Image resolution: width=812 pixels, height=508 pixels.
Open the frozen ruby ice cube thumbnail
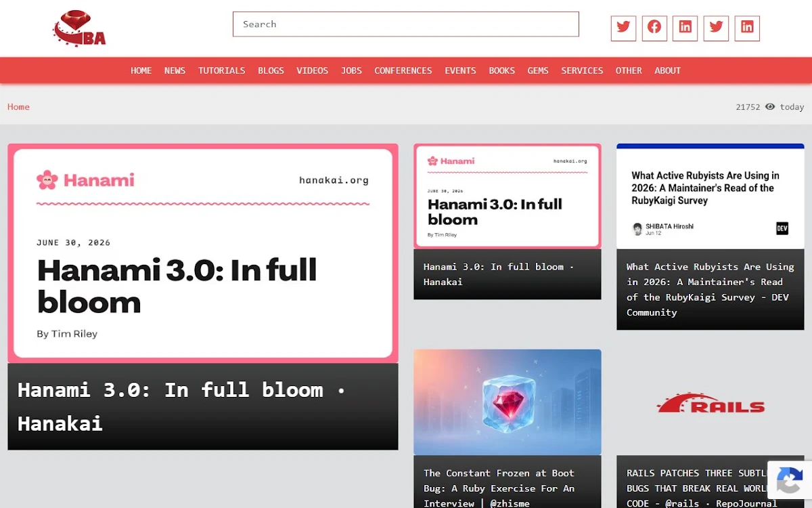[507, 402]
